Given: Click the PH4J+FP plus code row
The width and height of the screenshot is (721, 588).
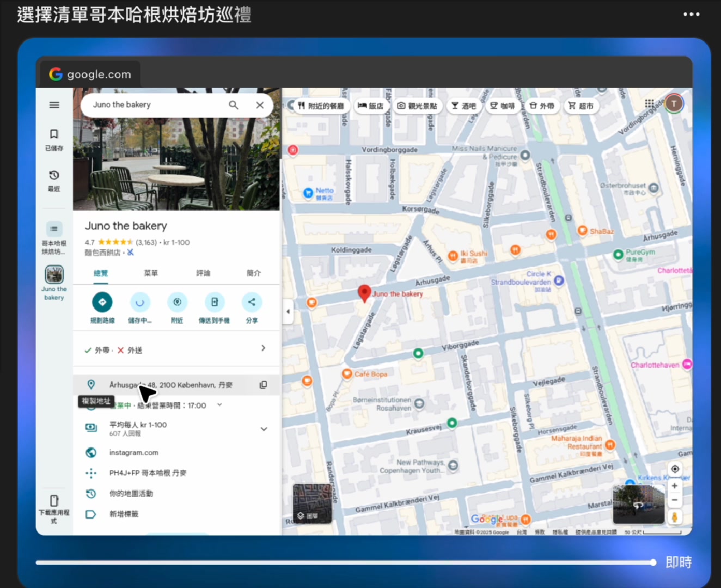Looking at the screenshot, I should point(176,473).
